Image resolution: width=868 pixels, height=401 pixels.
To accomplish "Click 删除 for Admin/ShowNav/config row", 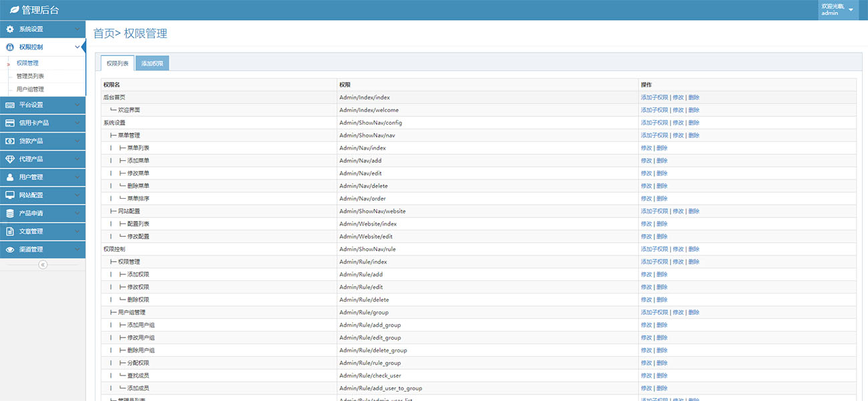I will point(694,123).
